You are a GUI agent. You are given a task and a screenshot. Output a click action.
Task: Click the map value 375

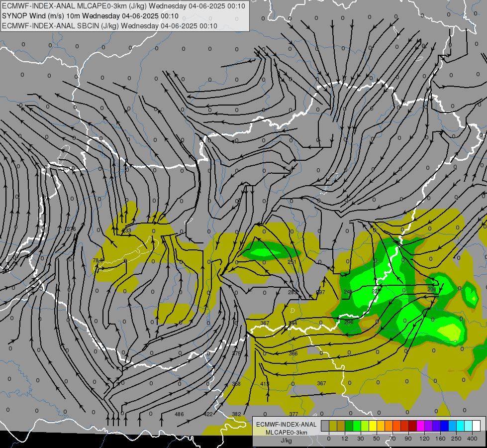pos(237,353)
